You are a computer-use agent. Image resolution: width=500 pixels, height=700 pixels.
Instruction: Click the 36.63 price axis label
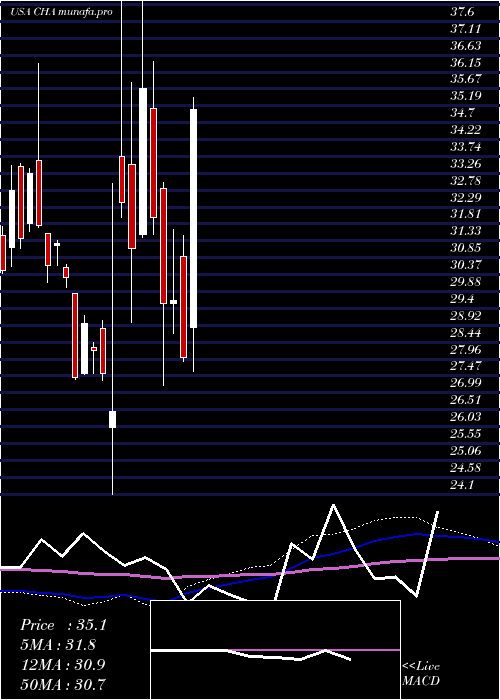tap(466, 46)
